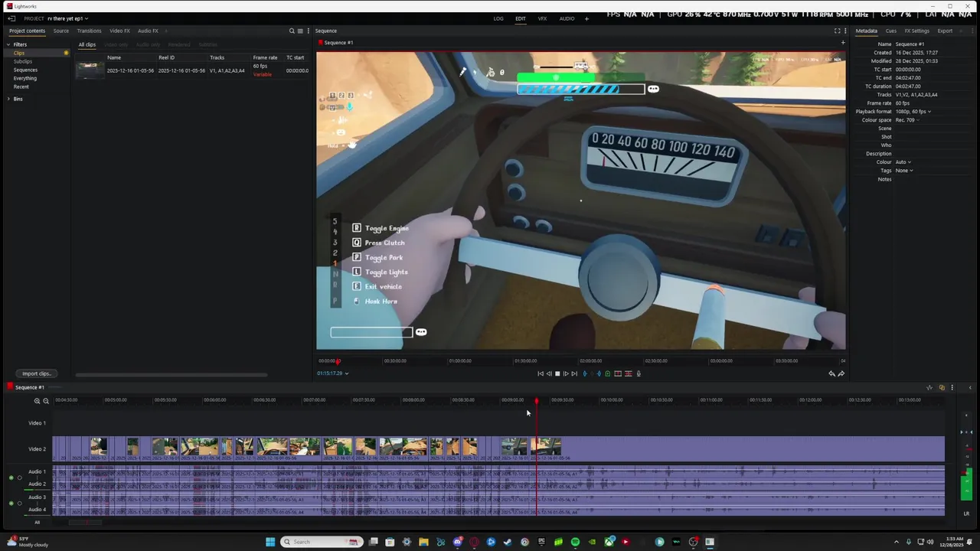This screenshot has width=980, height=551.
Task: Toggle the Video 1 track selection
Action: [x=37, y=423]
